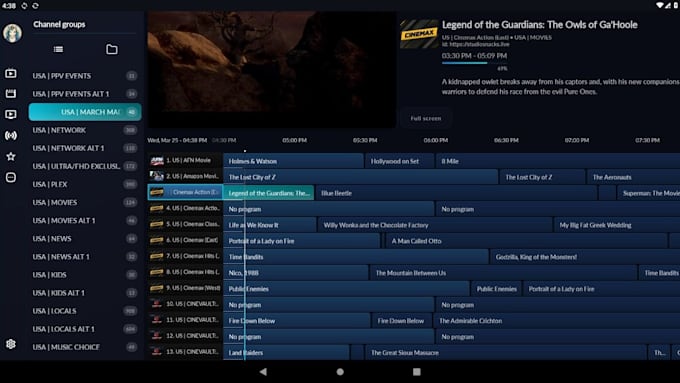Open The Admirable Crichton program
Viewport: 680px width, 383px height.
(557, 321)
